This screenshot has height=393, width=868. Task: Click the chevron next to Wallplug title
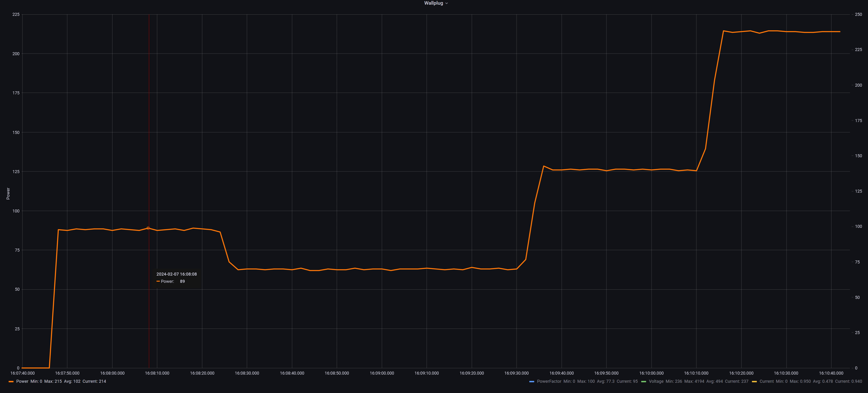[446, 3]
